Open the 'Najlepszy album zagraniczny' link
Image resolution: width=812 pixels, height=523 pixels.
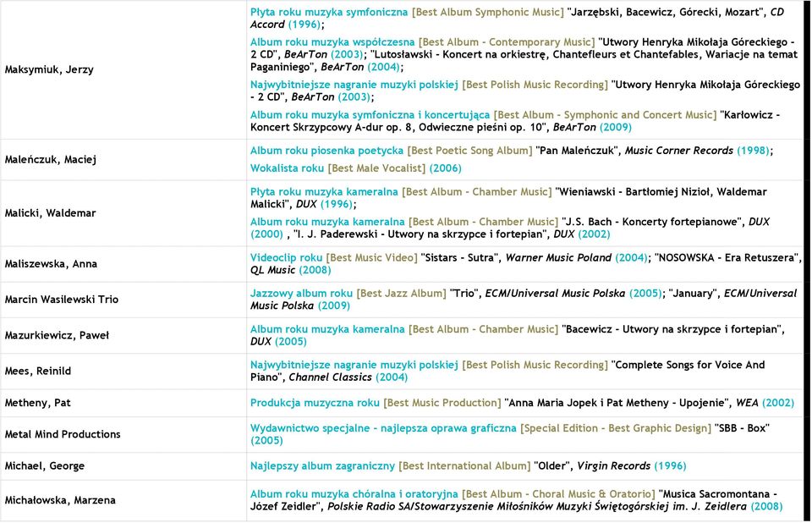click(322, 466)
